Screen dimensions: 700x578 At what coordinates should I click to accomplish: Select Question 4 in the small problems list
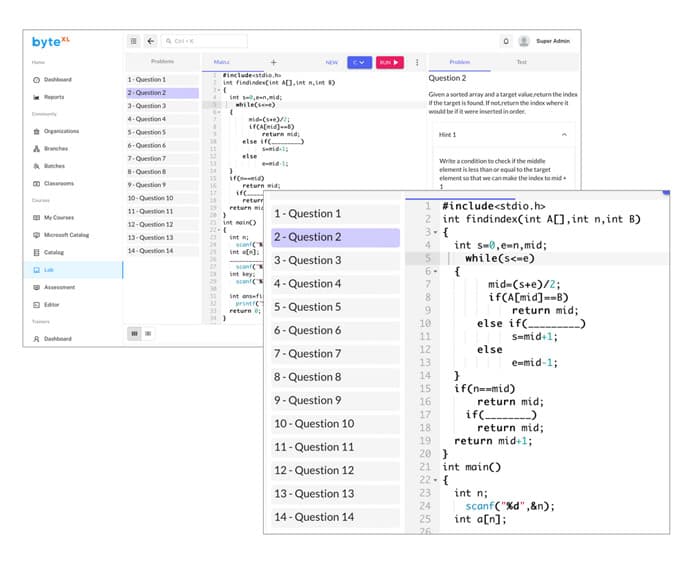[163, 119]
